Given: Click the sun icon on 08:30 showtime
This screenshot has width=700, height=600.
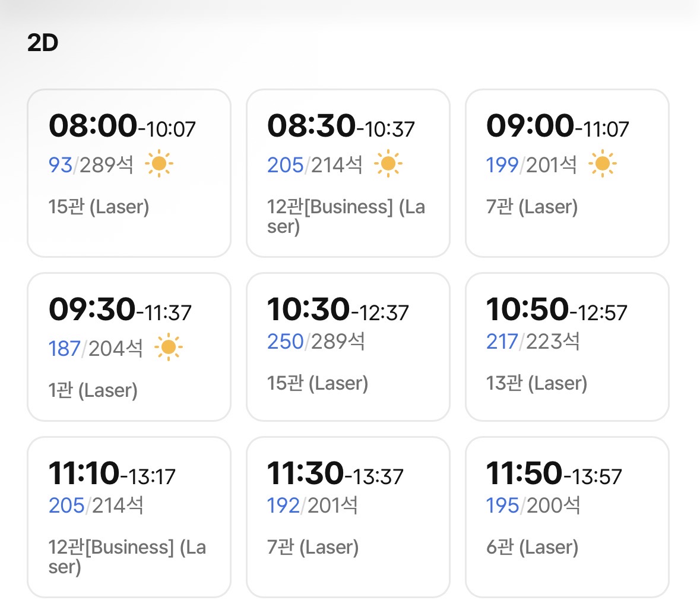Looking at the screenshot, I should pyautogui.click(x=388, y=164).
